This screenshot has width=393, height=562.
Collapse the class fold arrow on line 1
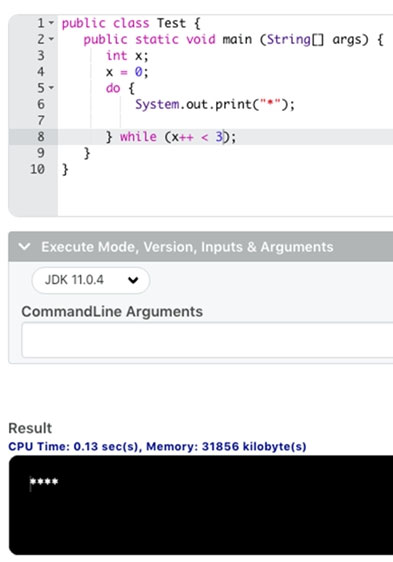click(51, 23)
